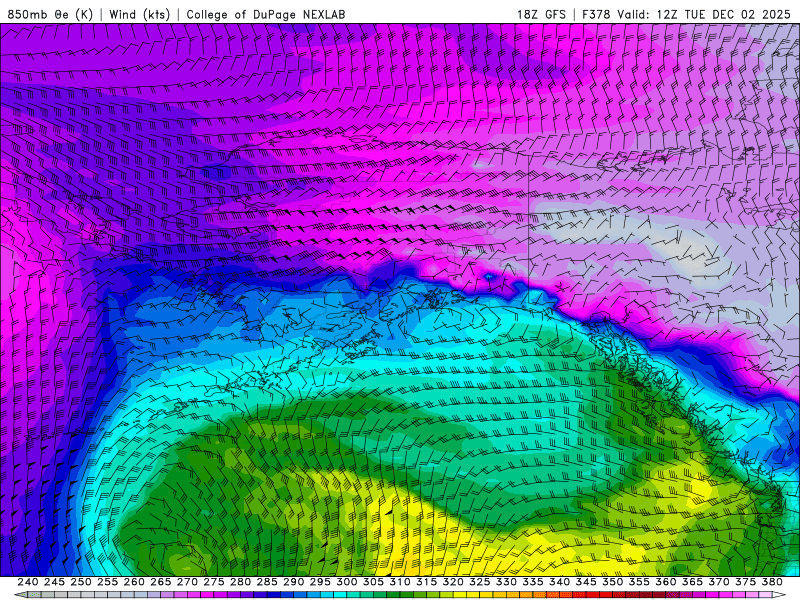Click the 285 colorbar label
The width and height of the screenshot is (800, 600).
(x=267, y=582)
